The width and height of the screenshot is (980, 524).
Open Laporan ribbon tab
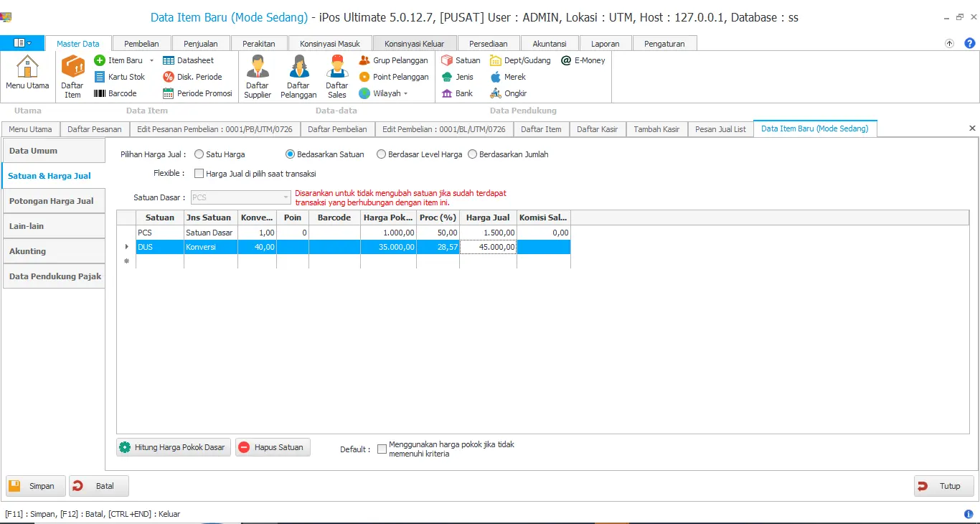tap(606, 44)
